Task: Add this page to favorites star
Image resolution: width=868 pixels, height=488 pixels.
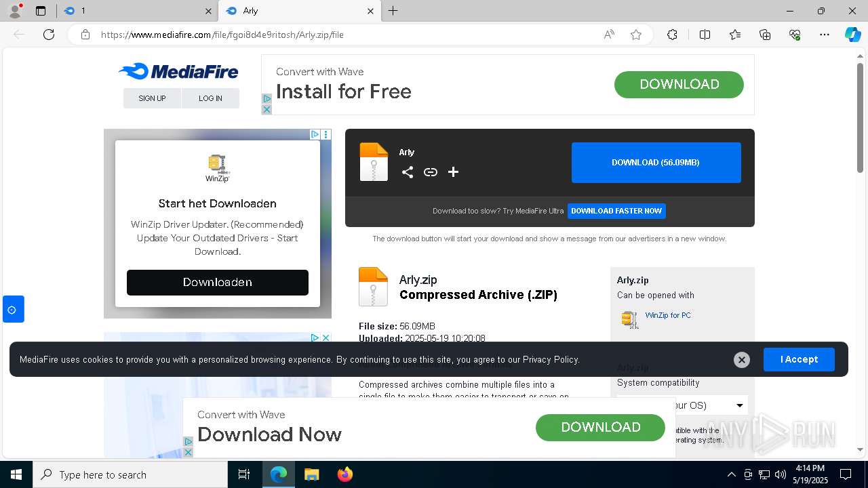Action: pos(636,35)
